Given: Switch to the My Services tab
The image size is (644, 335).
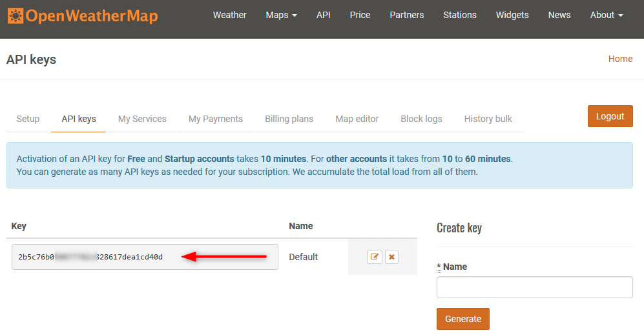Looking at the screenshot, I should (142, 119).
